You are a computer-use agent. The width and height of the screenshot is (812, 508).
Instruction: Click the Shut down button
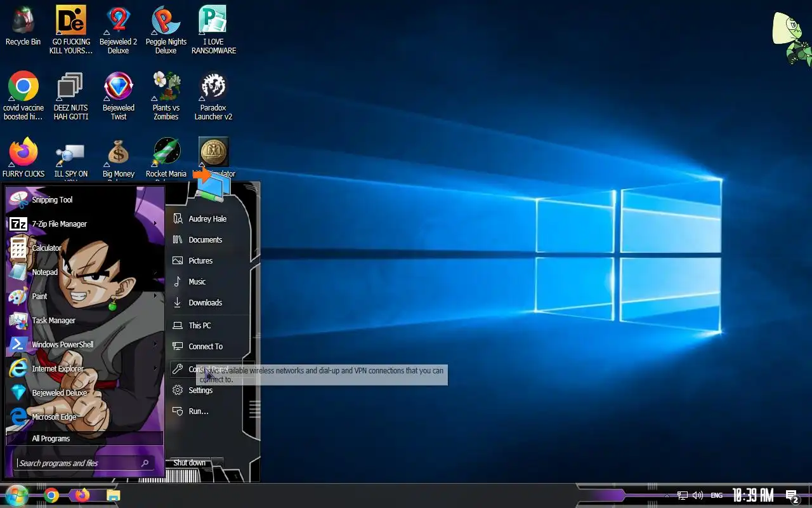point(190,463)
